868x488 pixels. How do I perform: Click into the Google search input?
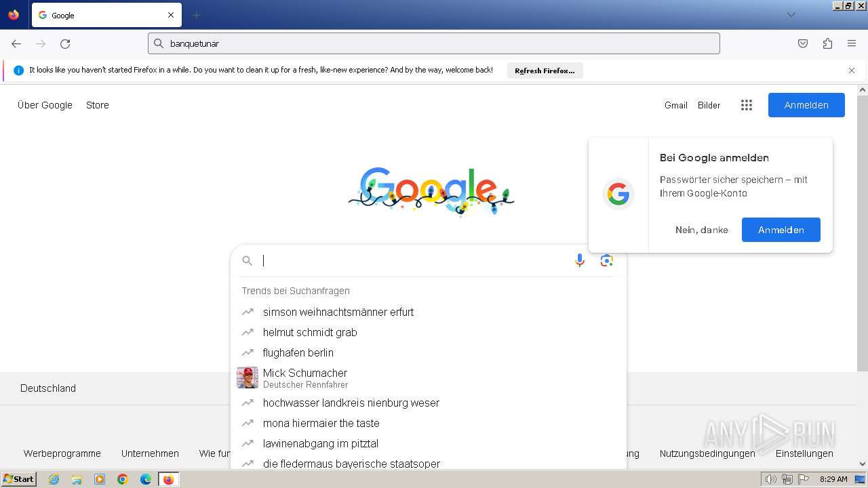pyautogui.click(x=414, y=261)
